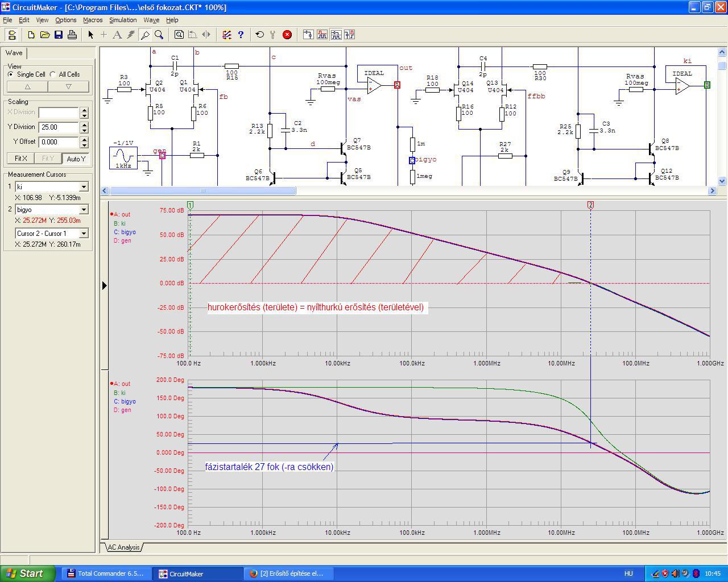Click the Save file toolbar icon
Image resolution: width=728 pixels, height=582 pixels.
click(59, 35)
